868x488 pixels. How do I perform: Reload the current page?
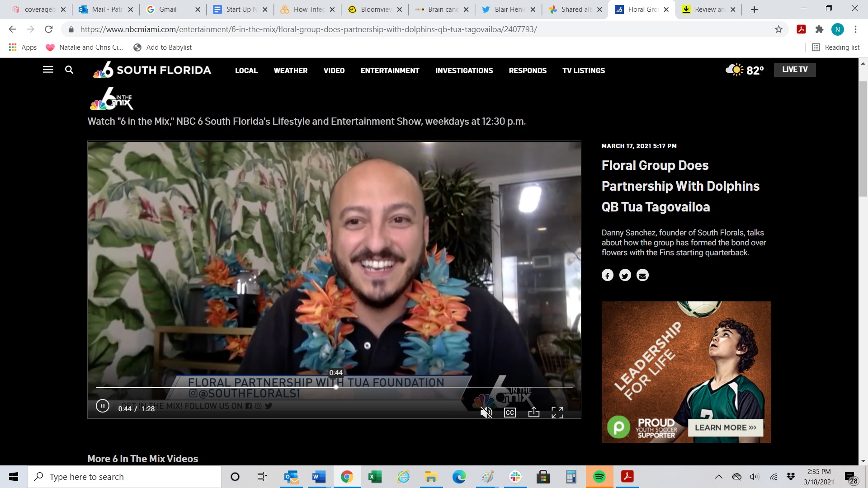pyautogui.click(x=49, y=29)
